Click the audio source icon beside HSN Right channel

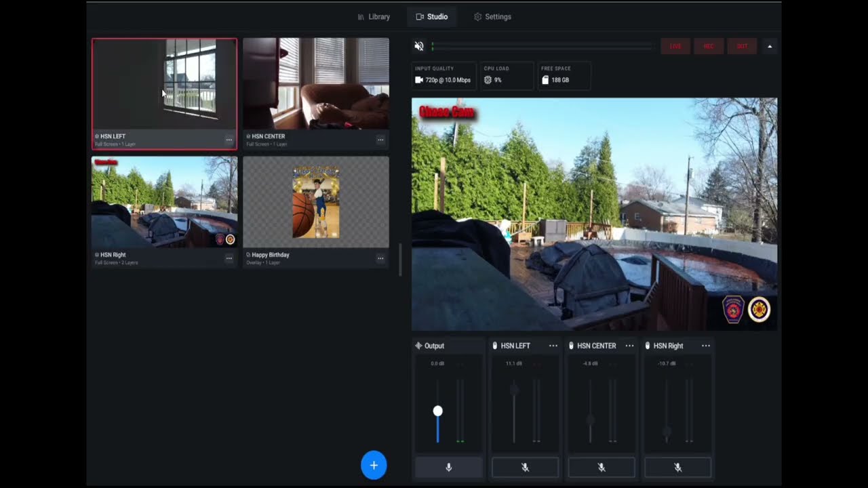[648, 346]
